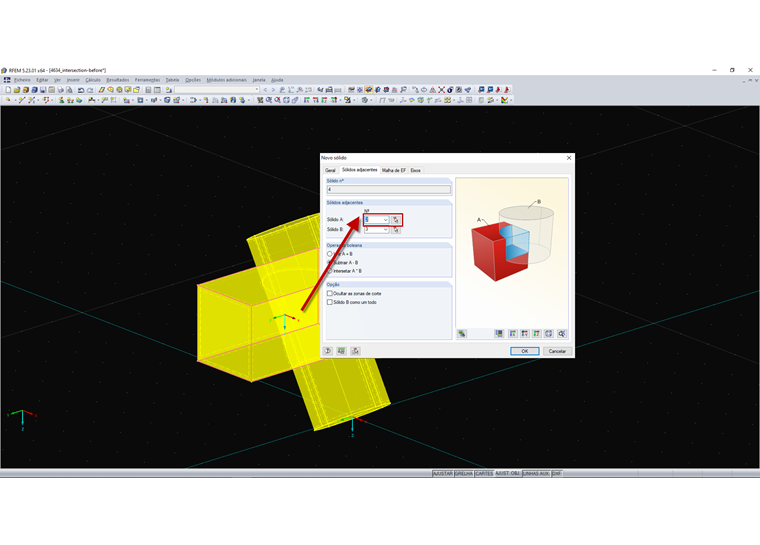The height and width of the screenshot is (545, 760).
Task: Toggle GRELHA in the status bar
Action: 464,473
